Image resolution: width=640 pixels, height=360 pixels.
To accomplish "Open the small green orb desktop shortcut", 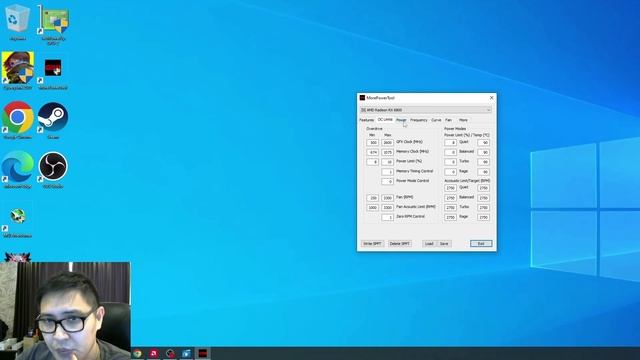I will tap(18, 216).
